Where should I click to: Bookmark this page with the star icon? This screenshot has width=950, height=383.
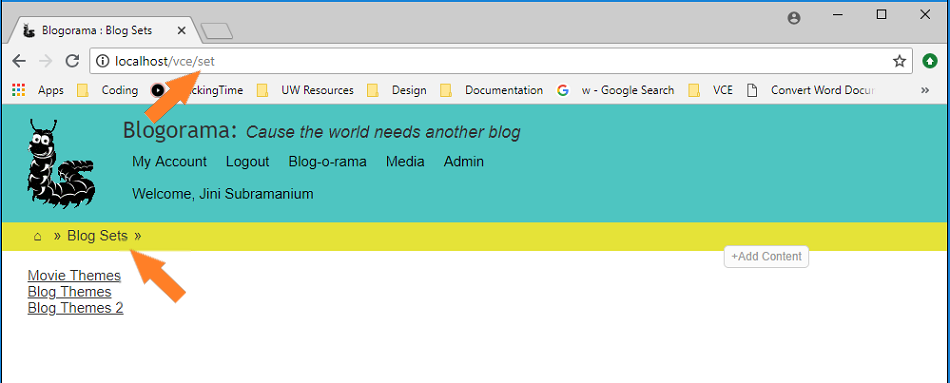tap(899, 61)
